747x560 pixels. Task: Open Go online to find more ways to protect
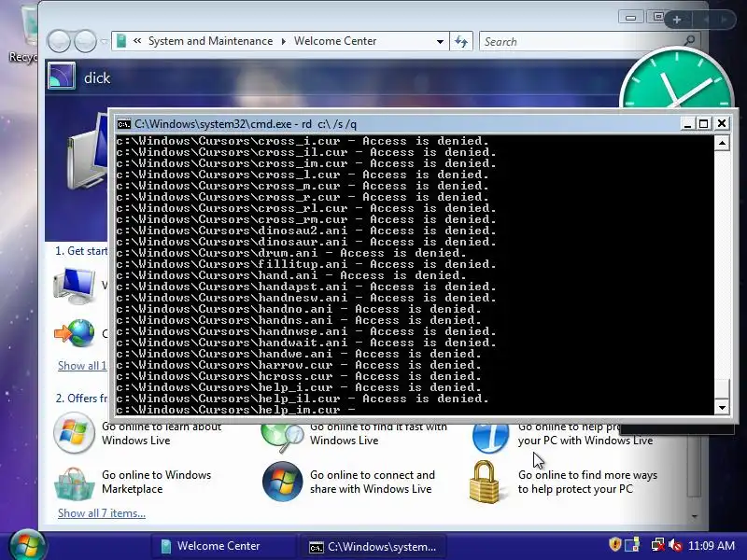point(587,482)
